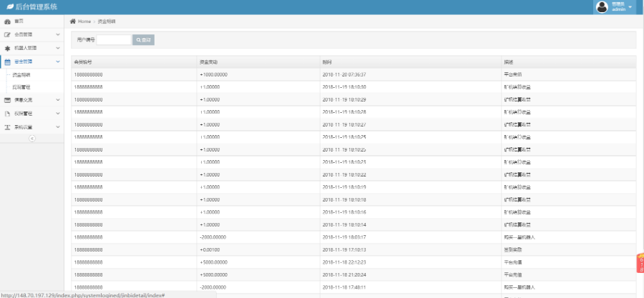Screen dimensions: 644x298
Task: Click the pencil edit icon for 会员管理
Action: [7, 34]
